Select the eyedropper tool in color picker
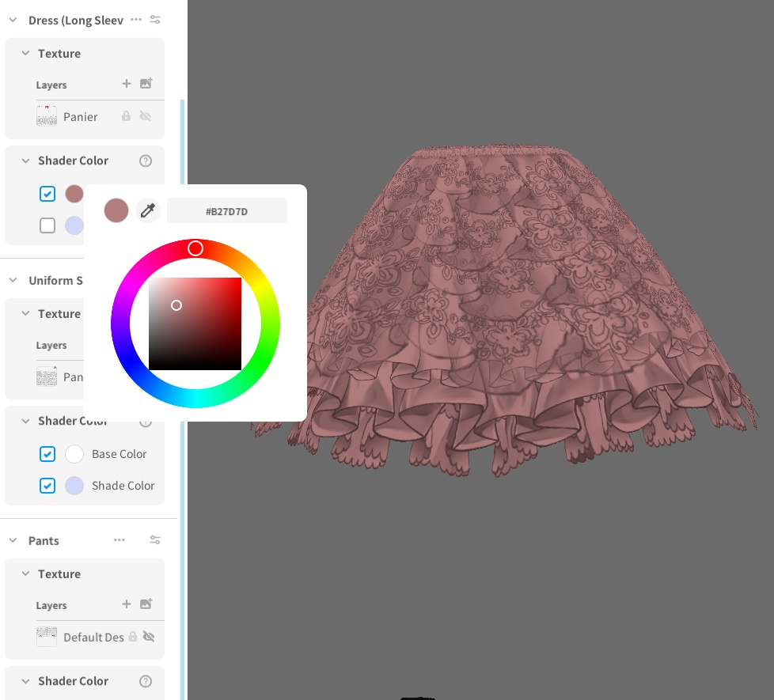774x700 pixels. [148, 210]
